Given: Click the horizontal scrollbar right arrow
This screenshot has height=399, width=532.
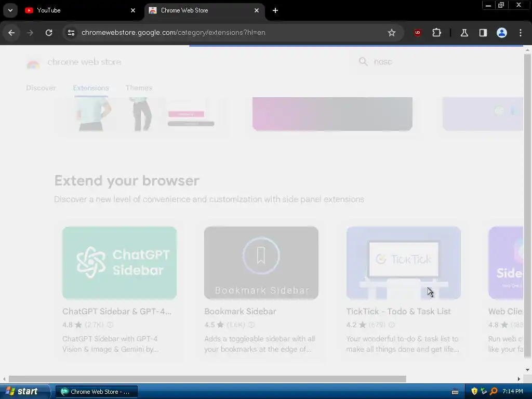Looking at the screenshot, I should 519,379.
